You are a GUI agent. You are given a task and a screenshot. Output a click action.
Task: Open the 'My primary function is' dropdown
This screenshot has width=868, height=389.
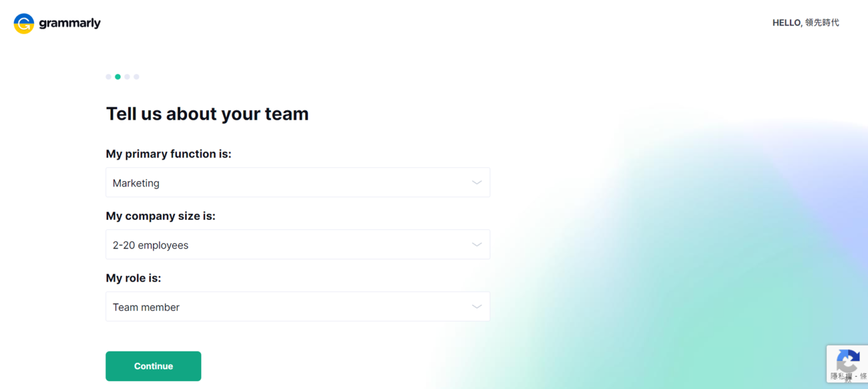tap(298, 182)
